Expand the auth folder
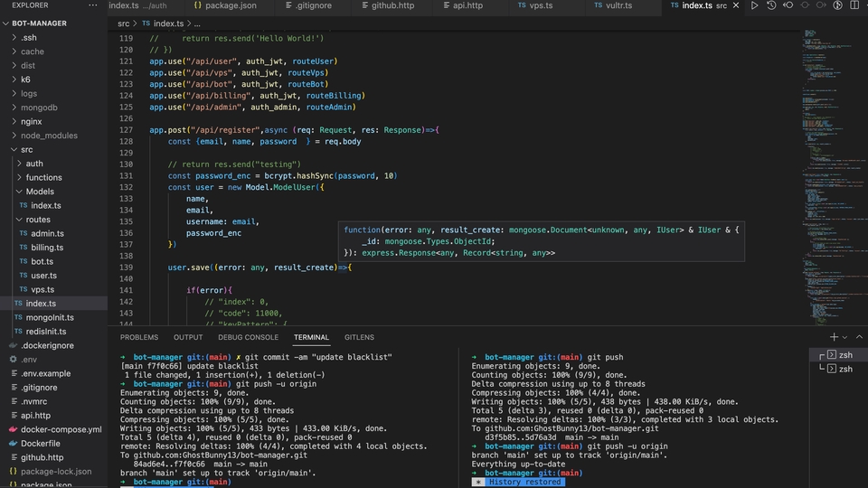Image resolution: width=868 pixels, height=488 pixels. point(19,164)
